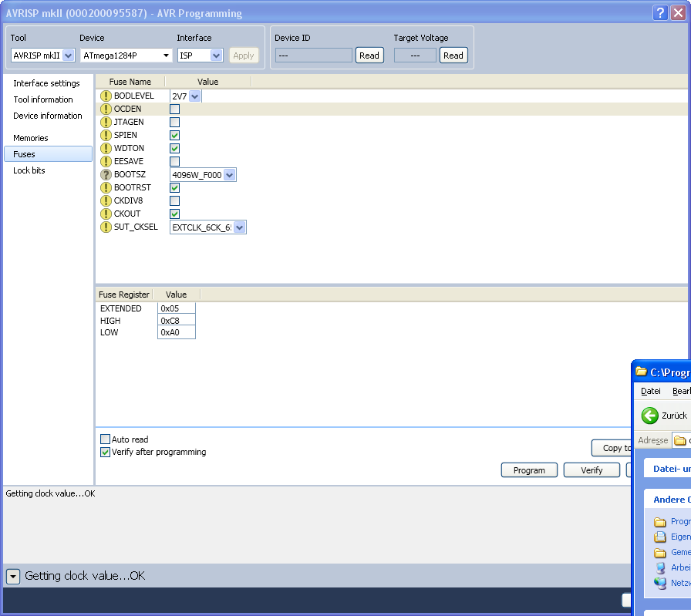Uncheck the SPIEN fuse checkbox
691x616 pixels.
pyautogui.click(x=174, y=135)
